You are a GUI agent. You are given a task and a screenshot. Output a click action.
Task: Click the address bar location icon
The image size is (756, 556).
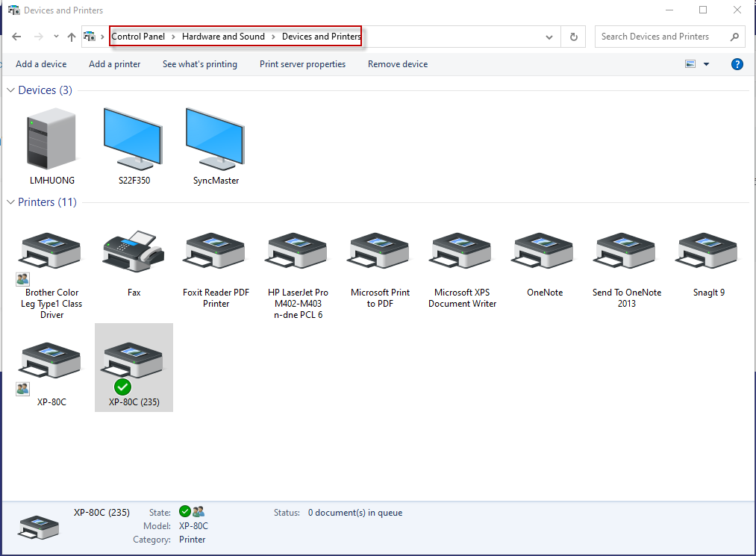coord(90,37)
